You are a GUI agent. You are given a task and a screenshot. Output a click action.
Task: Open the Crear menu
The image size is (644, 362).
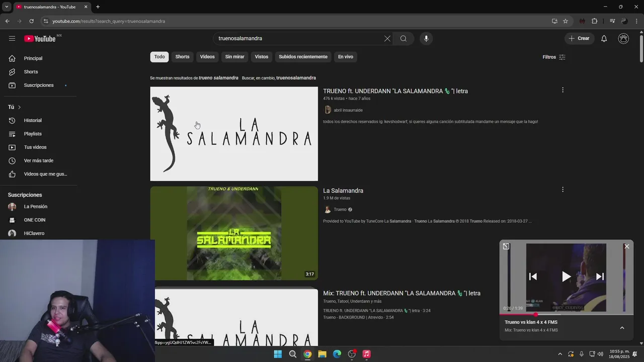[579, 38]
